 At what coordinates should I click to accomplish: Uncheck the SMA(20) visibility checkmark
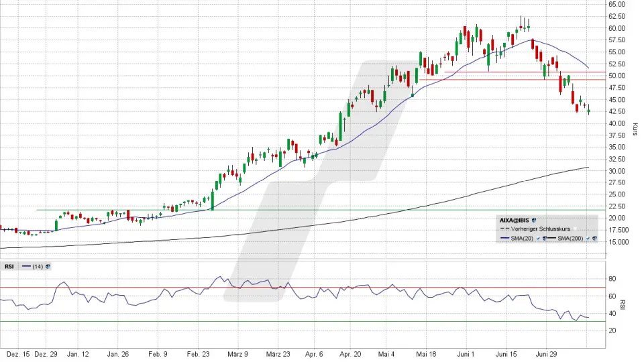tap(538, 239)
